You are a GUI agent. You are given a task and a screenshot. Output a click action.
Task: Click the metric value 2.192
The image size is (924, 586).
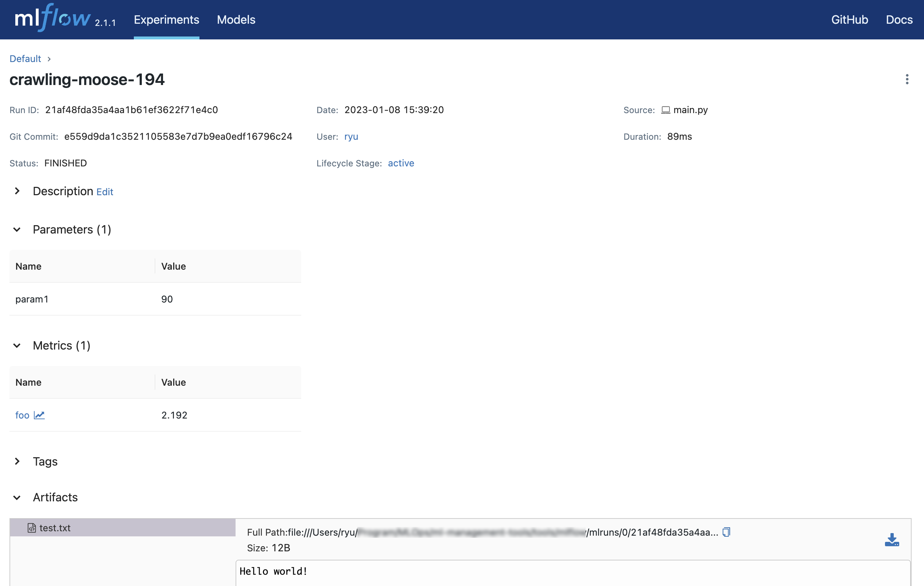[x=174, y=415]
